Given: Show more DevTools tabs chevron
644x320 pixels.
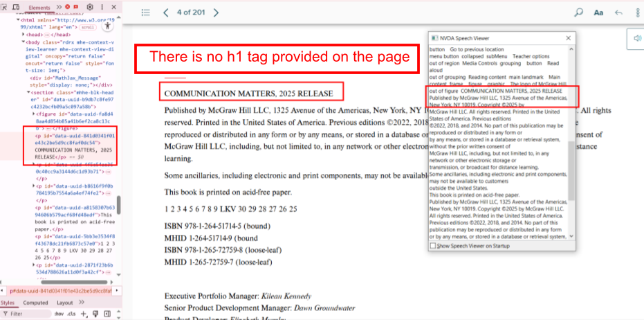Looking at the screenshot, I should 59,8.
